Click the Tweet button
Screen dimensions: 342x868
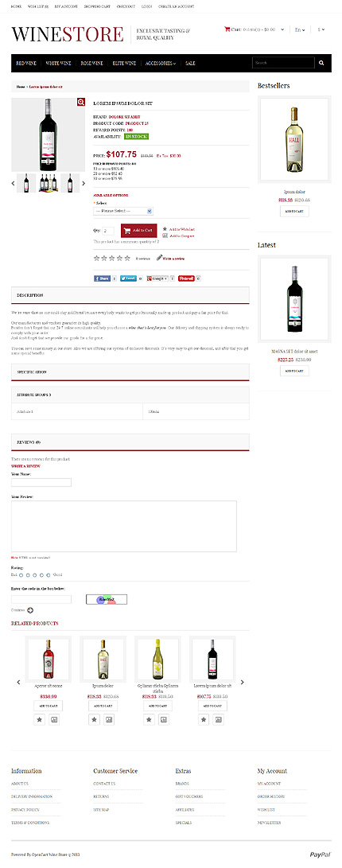pyautogui.click(x=128, y=278)
